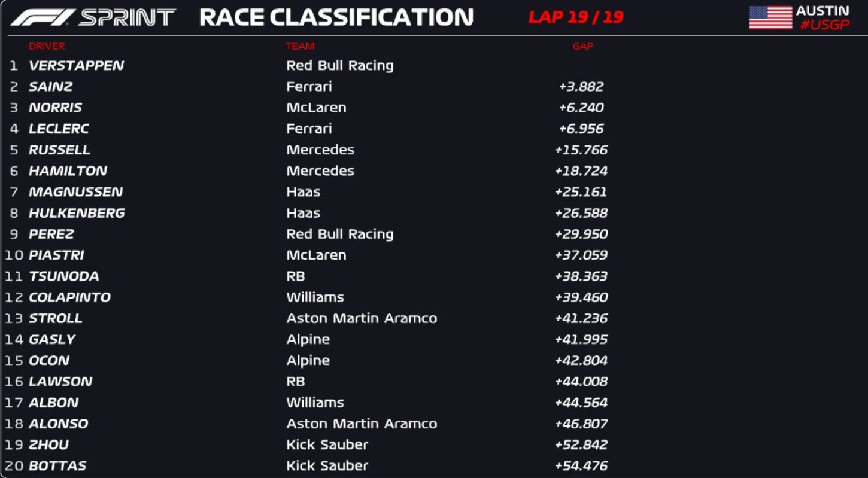
Task: Select the HAMILTON row name
Action: pyautogui.click(x=68, y=171)
